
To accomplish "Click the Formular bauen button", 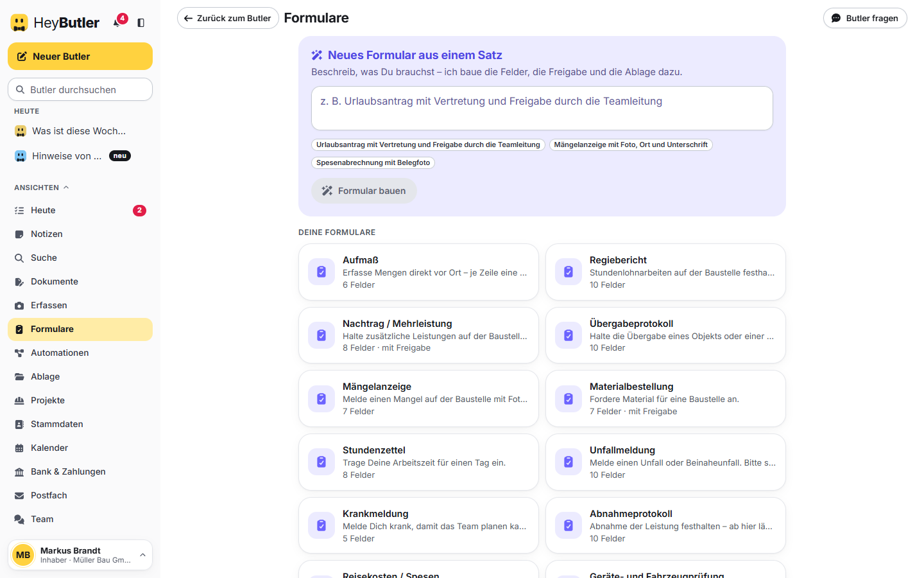I will [364, 191].
